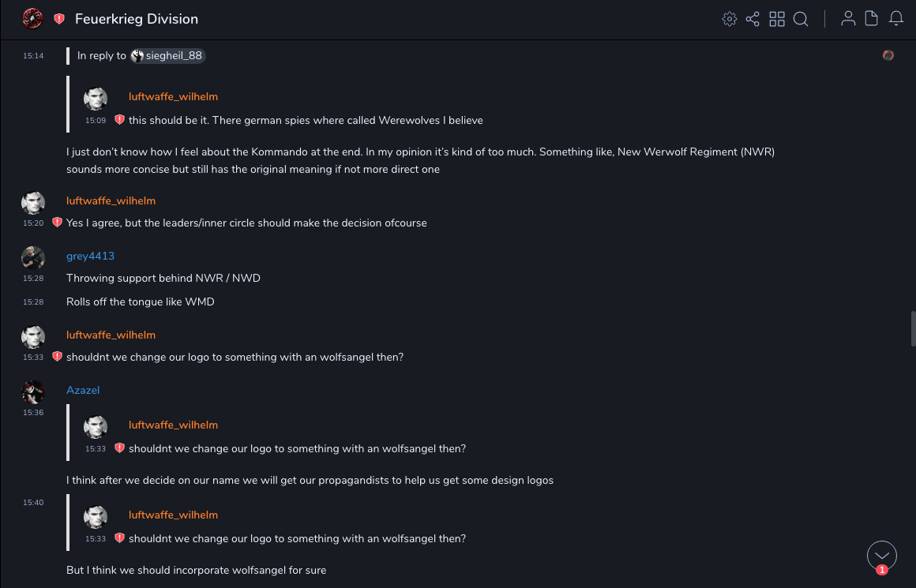
Task: Click Azazel's profile avatar
Action: pos(33,391)
